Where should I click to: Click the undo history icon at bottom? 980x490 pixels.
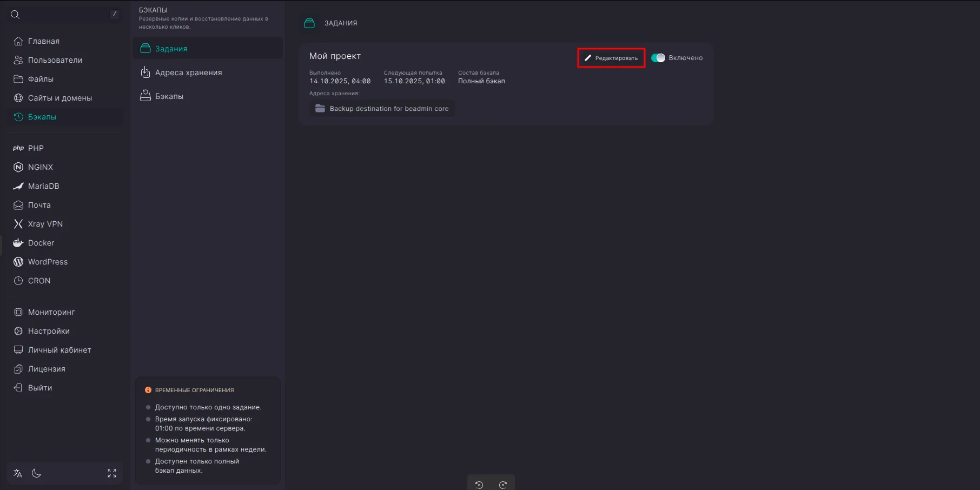[479, 485]
